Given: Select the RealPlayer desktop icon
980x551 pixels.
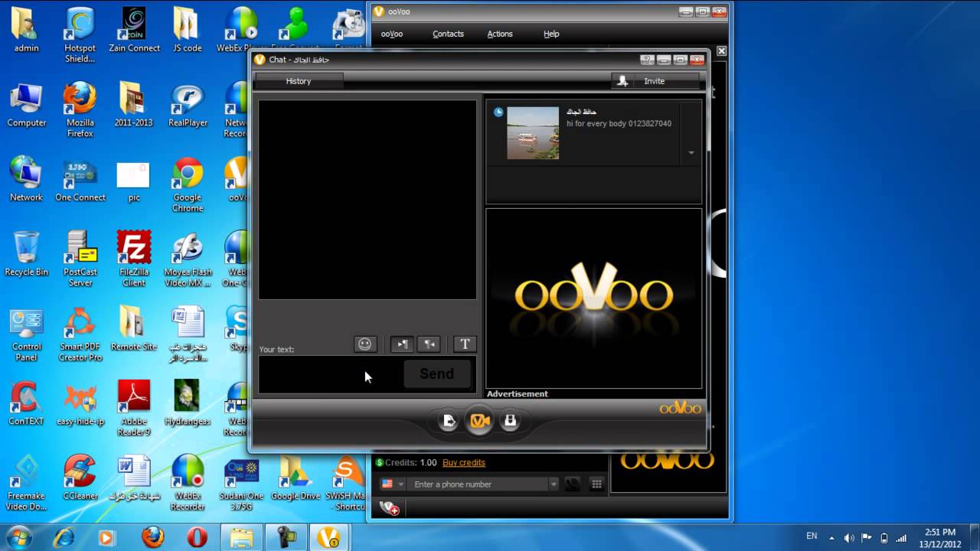Looking at the screenshot, I should coord(188,106).
